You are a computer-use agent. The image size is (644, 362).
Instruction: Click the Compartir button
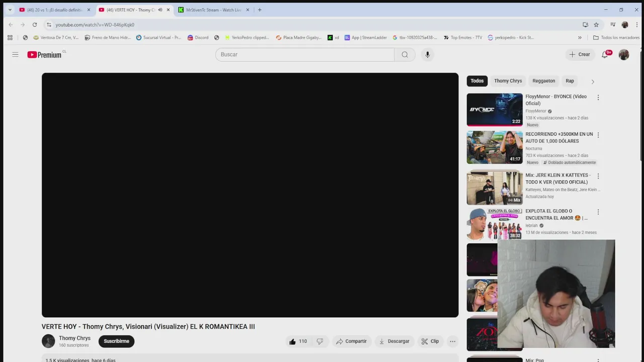pyautogui.click(x=351, y=341)
